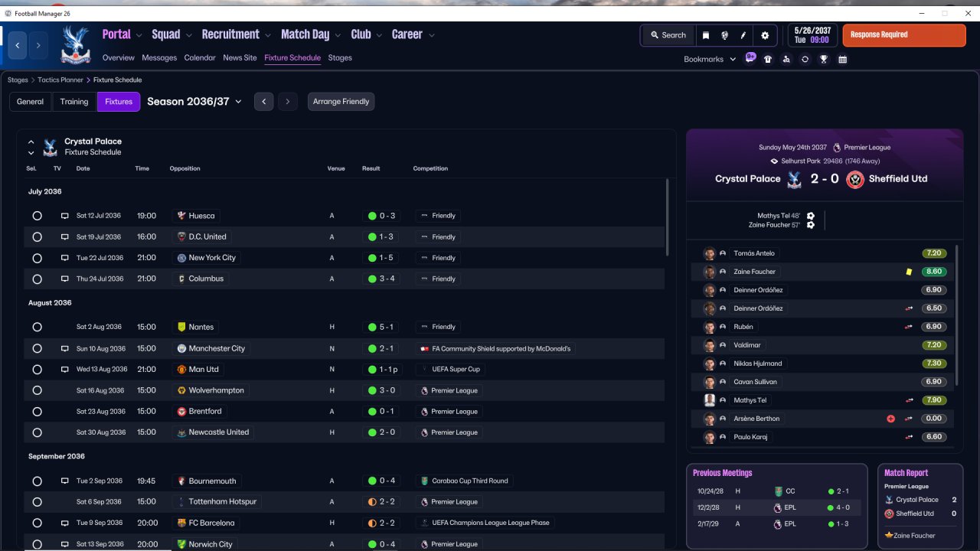This screenshot has width=980, height=551.
Task: Open the News Site sub-menu item
Action: coord(240,58)
